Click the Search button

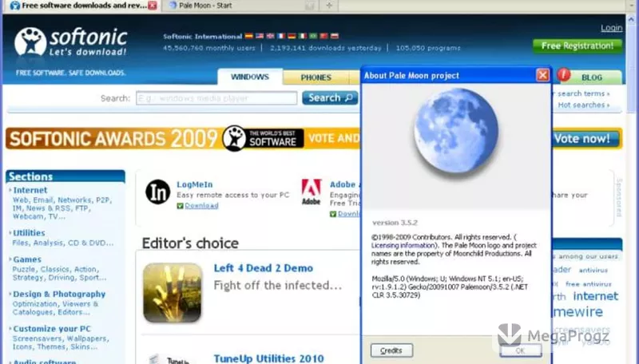(x=330, y=97)
